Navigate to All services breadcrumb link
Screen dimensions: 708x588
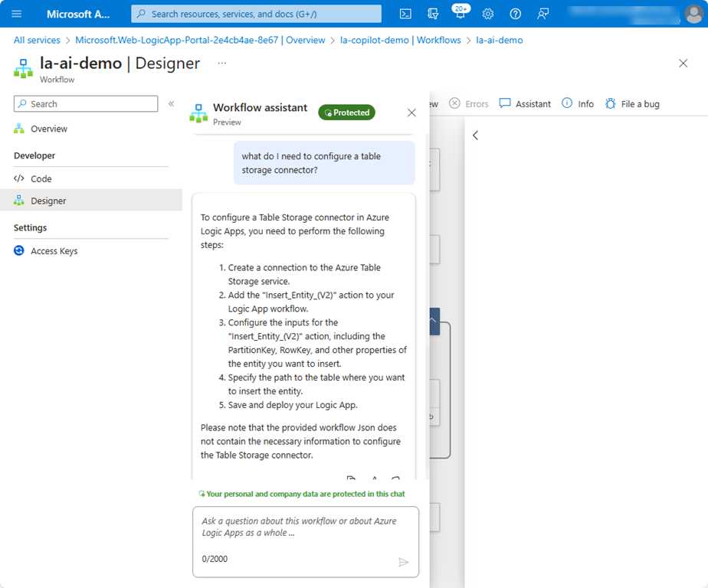click(37, 40)
